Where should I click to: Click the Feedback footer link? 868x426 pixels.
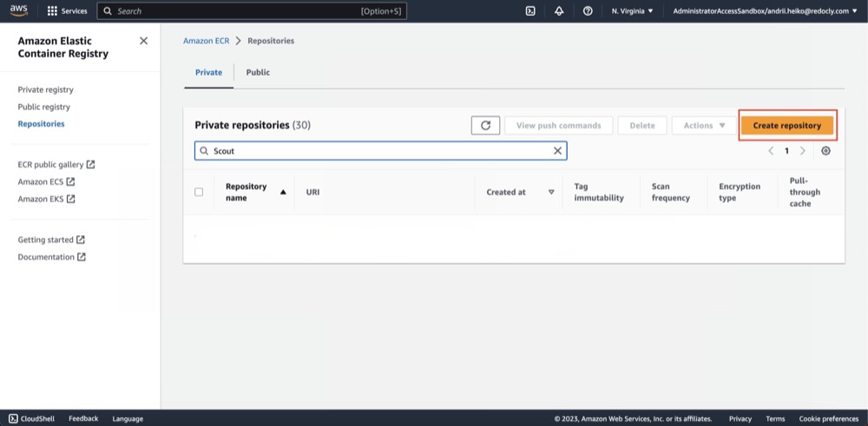83,419
